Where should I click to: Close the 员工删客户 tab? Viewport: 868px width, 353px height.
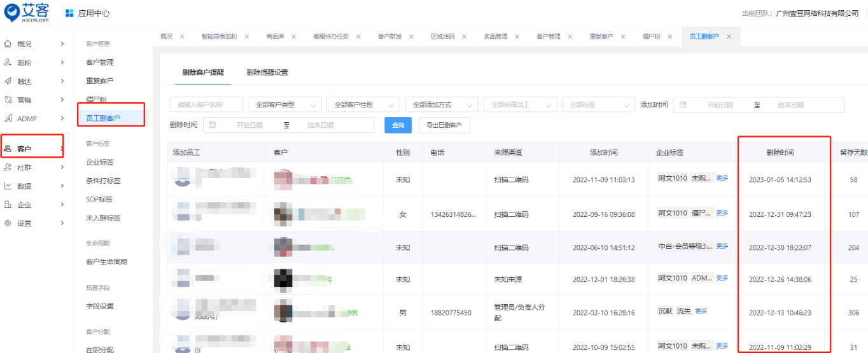pyautogui.click(x=729, y=36)
